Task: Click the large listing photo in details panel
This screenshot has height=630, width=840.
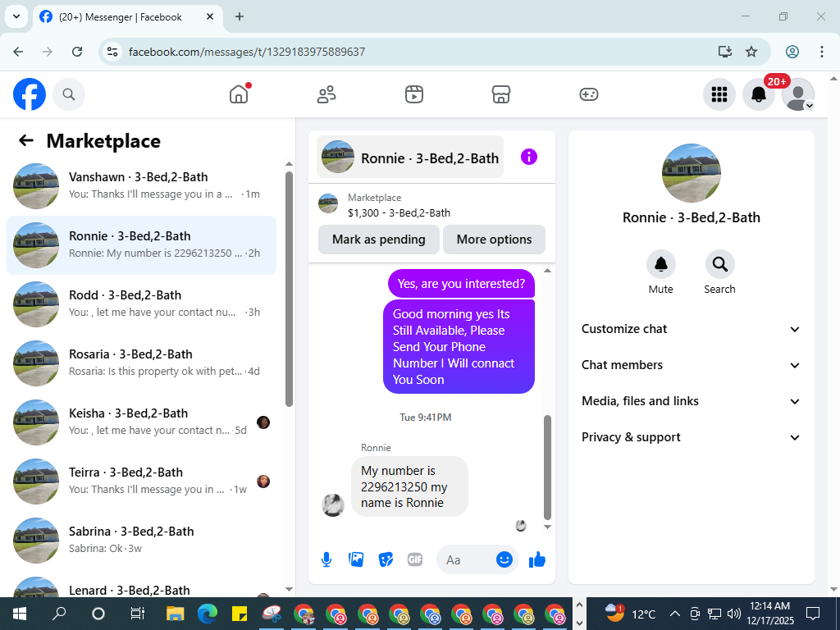Action: click(x=692, y=173)
